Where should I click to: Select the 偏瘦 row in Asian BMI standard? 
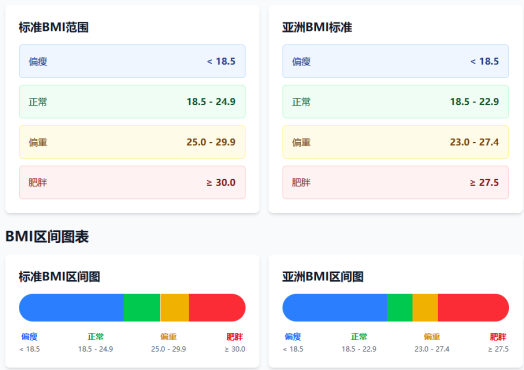tap(396, 61)
